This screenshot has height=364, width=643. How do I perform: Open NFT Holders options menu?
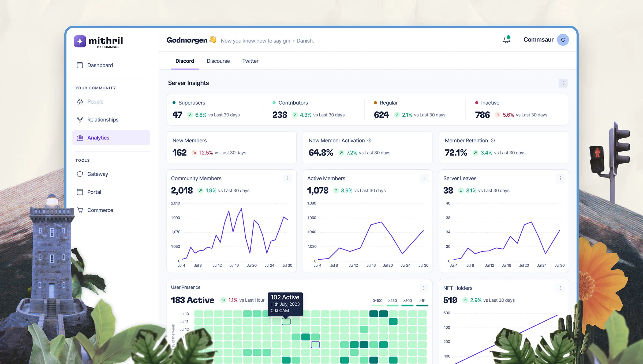pos(560,288)
